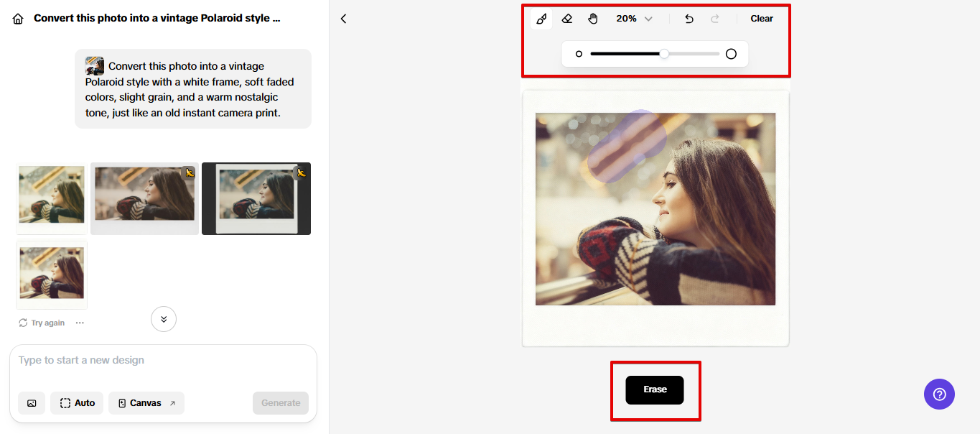980x434 pixels.
Task: Clear the brush mask
Action: (762, 19)
